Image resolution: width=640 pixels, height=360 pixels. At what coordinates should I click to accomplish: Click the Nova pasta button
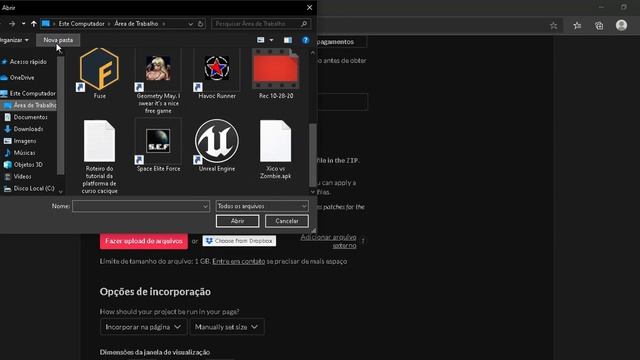pyautogui.click(x=58, y=40)
